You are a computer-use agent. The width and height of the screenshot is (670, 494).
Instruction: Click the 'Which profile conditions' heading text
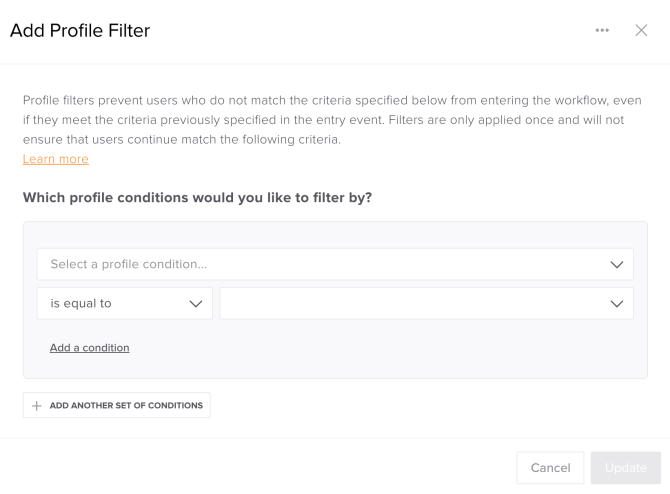197,198
